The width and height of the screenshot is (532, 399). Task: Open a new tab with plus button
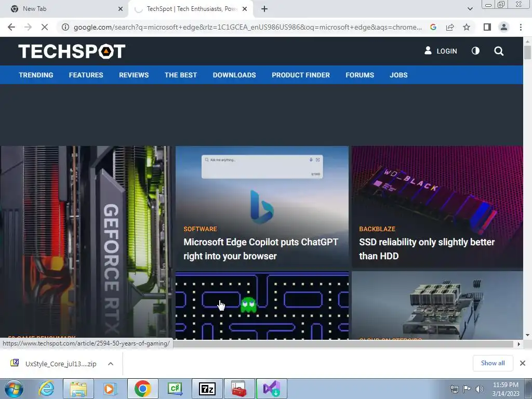264,9
